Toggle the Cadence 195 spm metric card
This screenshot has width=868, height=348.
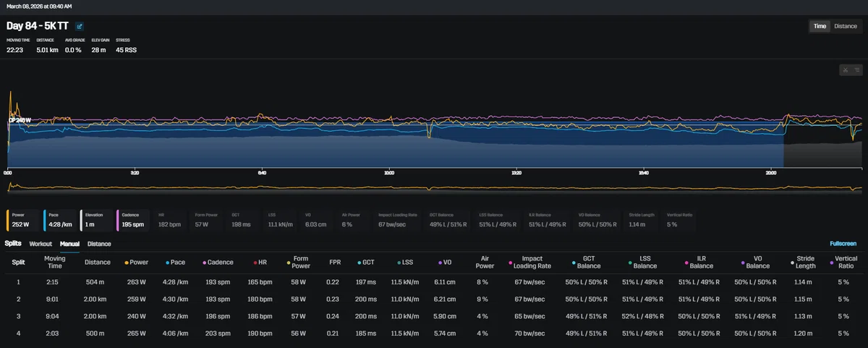[x=132, y=220]
